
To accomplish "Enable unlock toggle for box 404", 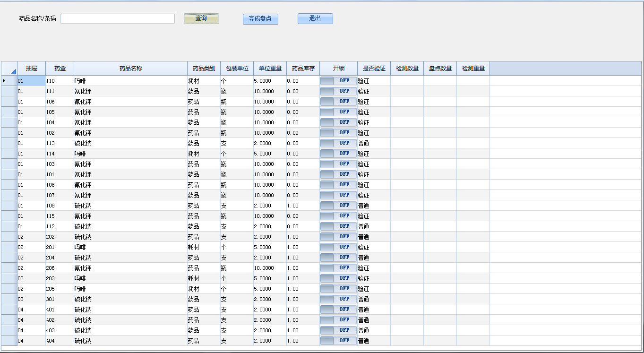I will click(338, 341).
